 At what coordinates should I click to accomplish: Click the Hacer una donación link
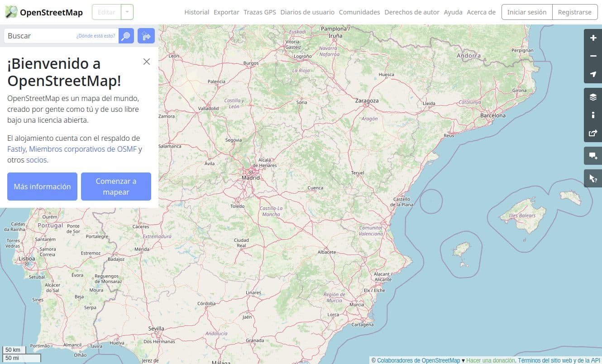491,360
